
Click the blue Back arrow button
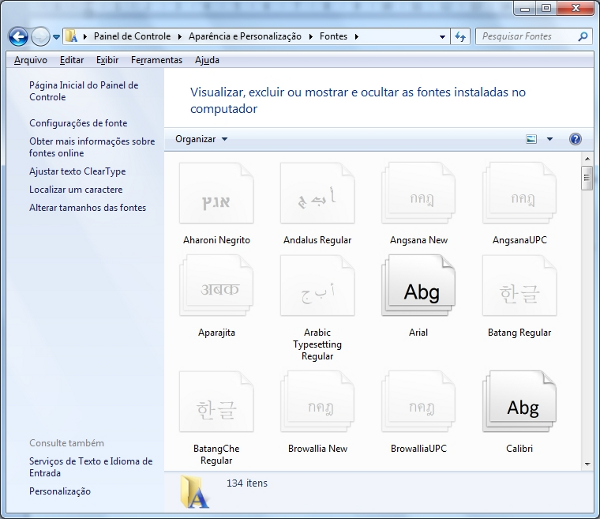(18, 37)
